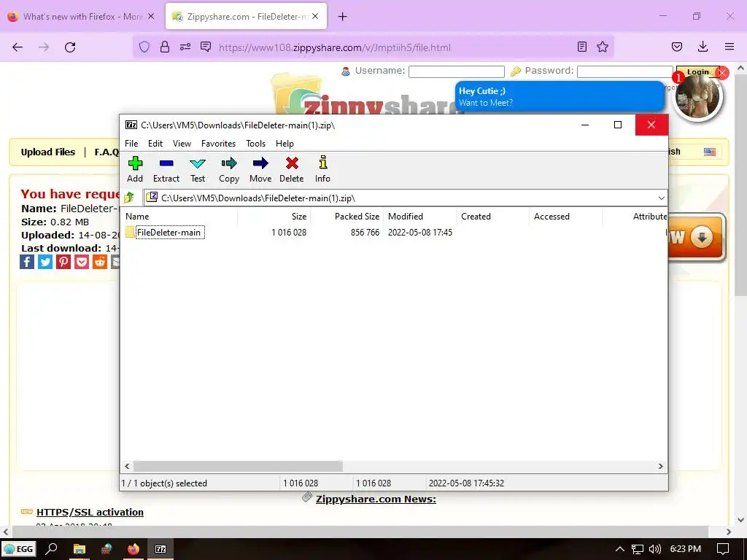The height and width of the screenshot is (560, 747).
Task: Open the notification center icon
Action: click(x=723, y=549)
